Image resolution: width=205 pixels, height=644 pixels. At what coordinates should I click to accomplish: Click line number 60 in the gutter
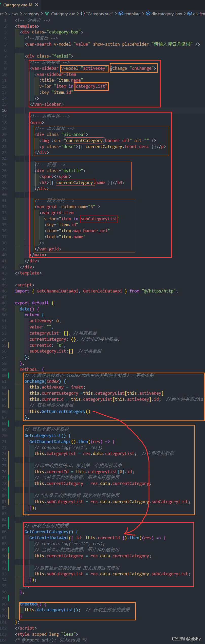click(4, 375)
